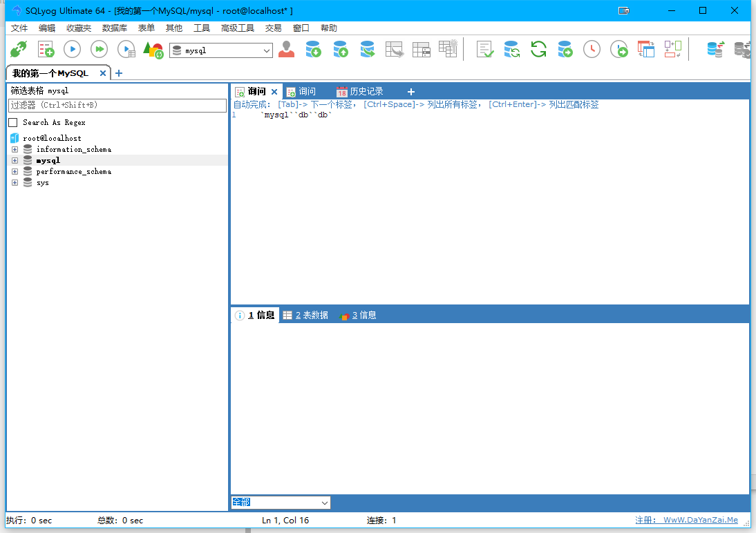Click the gray database stack icon

click(x=742, y=49)
